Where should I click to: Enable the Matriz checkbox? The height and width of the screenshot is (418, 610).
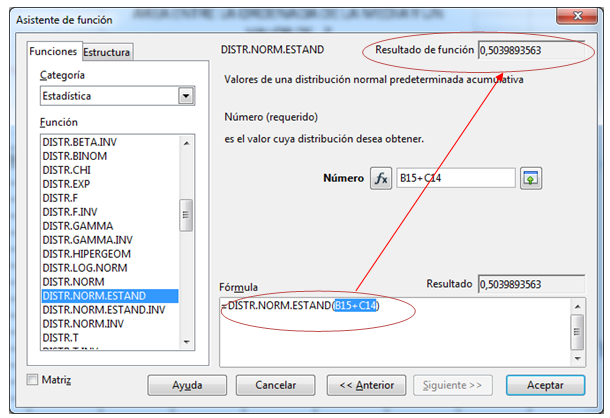pyautogui.click(x=34, y=380)
